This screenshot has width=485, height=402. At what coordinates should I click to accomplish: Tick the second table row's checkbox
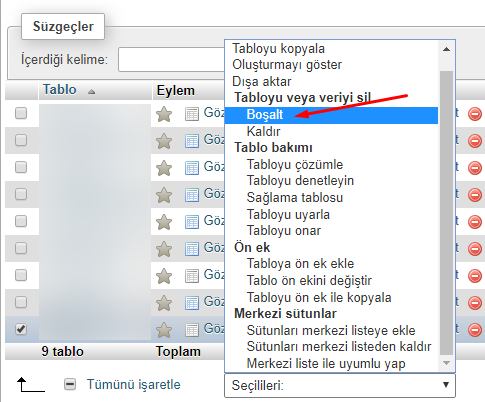coord(21,140)
